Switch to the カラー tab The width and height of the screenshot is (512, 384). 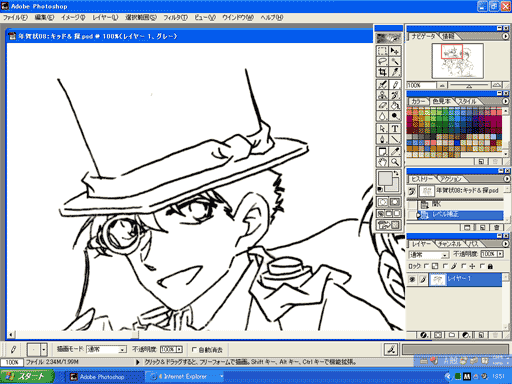tap(419, 101)
